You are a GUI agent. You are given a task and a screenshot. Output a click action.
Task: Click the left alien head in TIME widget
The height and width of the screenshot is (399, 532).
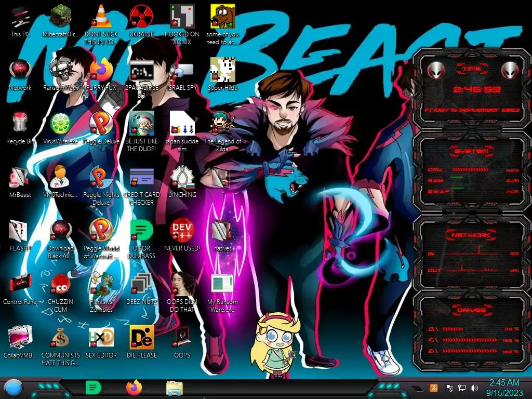[436, 71]
